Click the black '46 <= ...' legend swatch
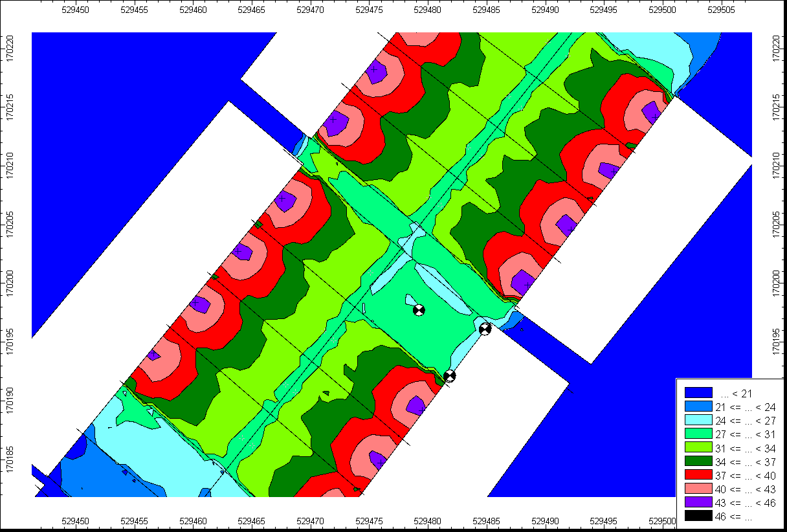This screenshot has height=532, width=787. tap(698, 516)
